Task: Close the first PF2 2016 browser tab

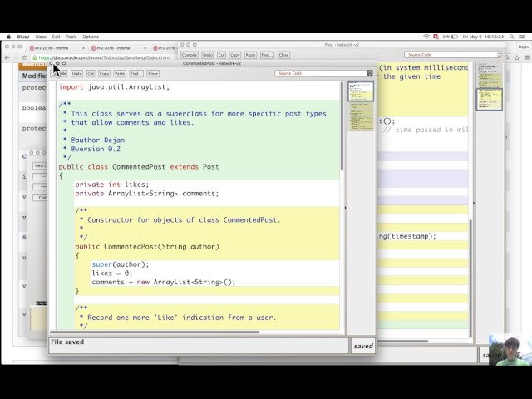Action: pos(83,48)
